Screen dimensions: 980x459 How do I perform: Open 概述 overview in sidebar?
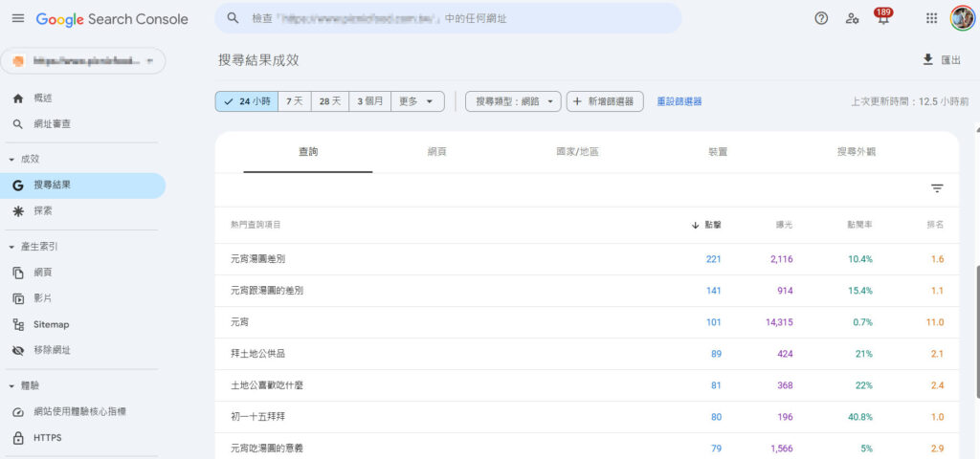42,98
